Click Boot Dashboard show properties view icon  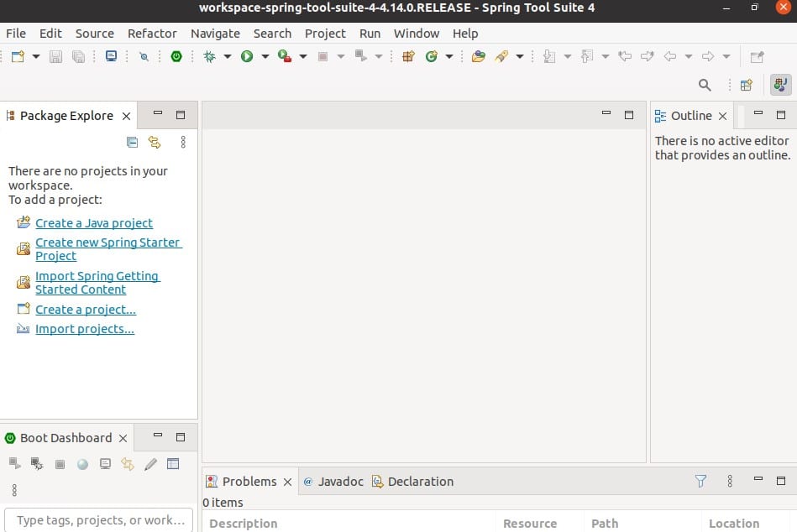[x=173, y=463]
